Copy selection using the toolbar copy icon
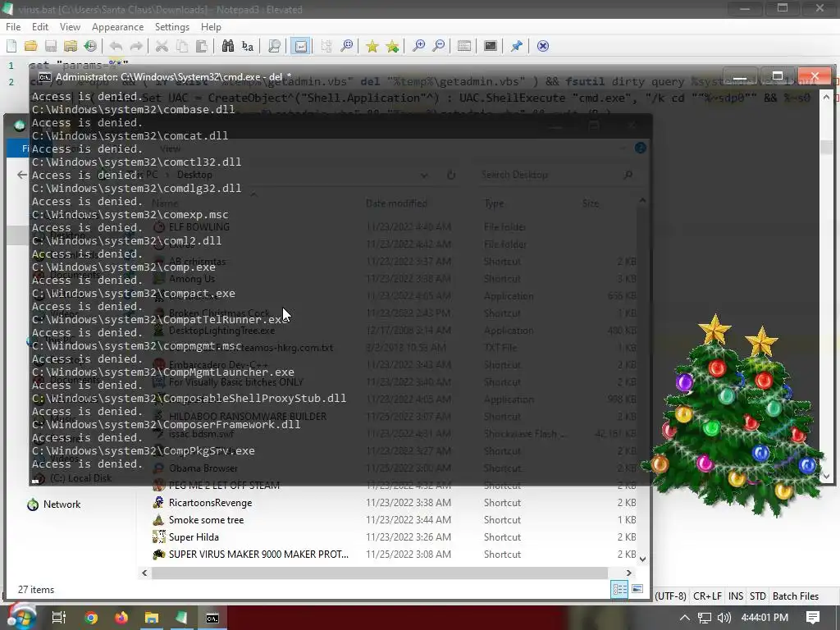840x630 pixels. (182, 46)
